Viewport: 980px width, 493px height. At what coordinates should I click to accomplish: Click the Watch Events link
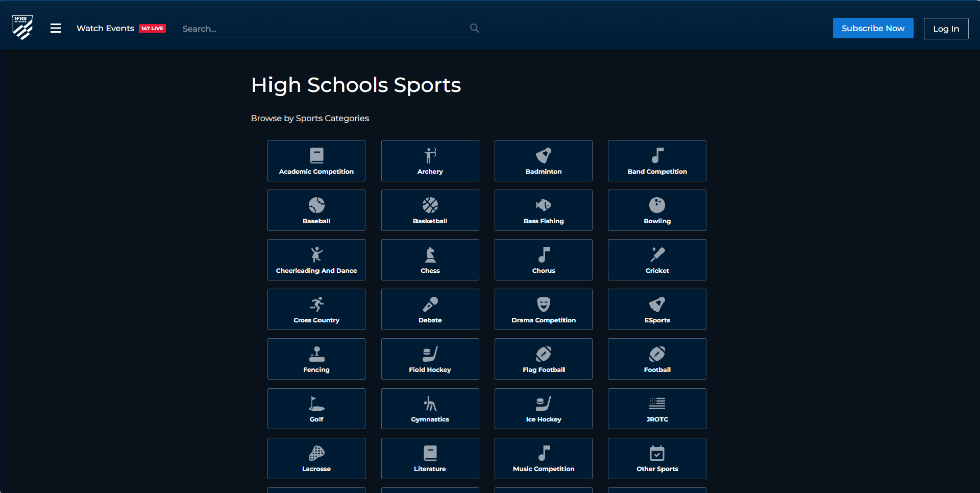coord(105,28)
